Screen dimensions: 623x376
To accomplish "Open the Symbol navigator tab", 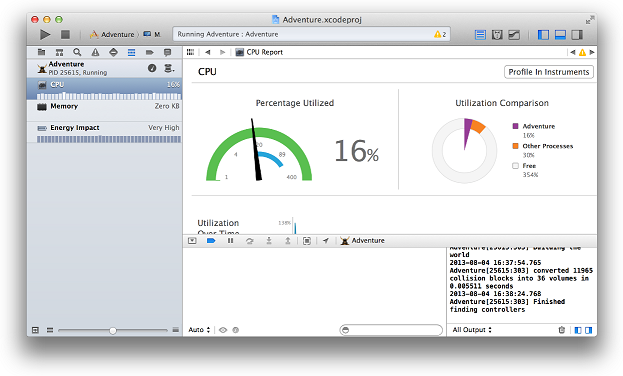I will [x=59, y=52].
